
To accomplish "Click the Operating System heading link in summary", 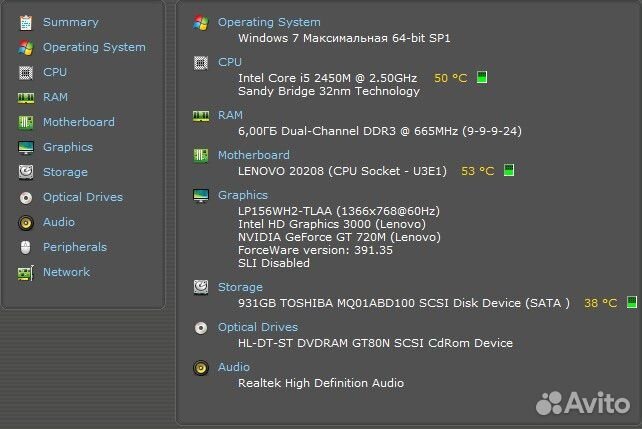I will coord(269,22).
